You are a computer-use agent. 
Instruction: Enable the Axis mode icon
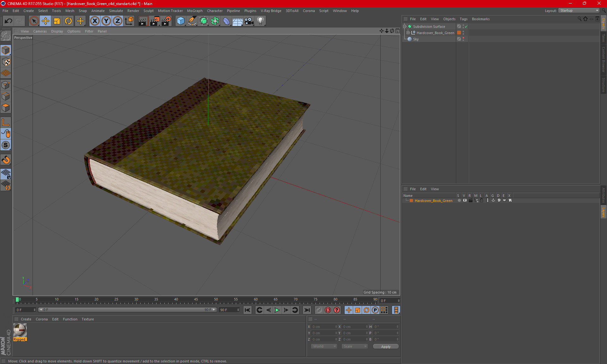(6, 122)
